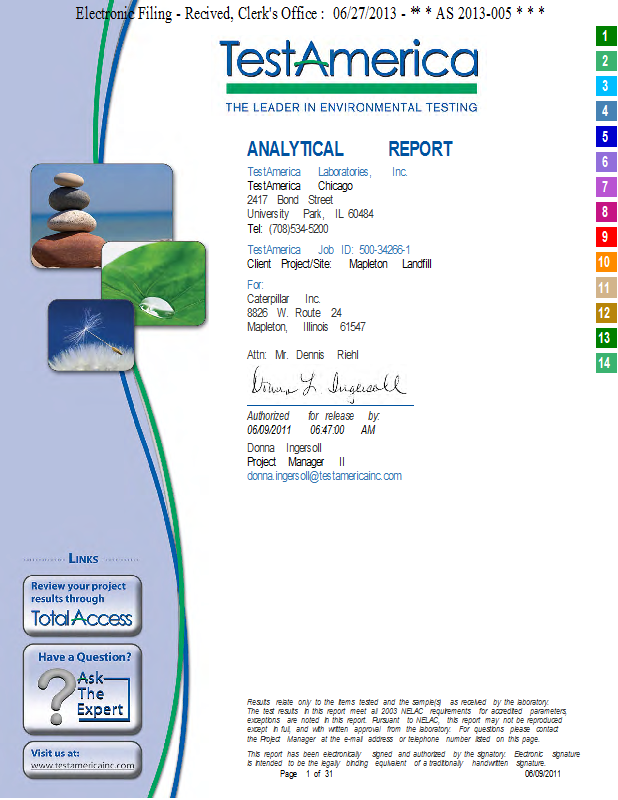This screenshot has width=618, height=800.
Task: Open section 10 orange tab
Action: (x=606, y=262)
